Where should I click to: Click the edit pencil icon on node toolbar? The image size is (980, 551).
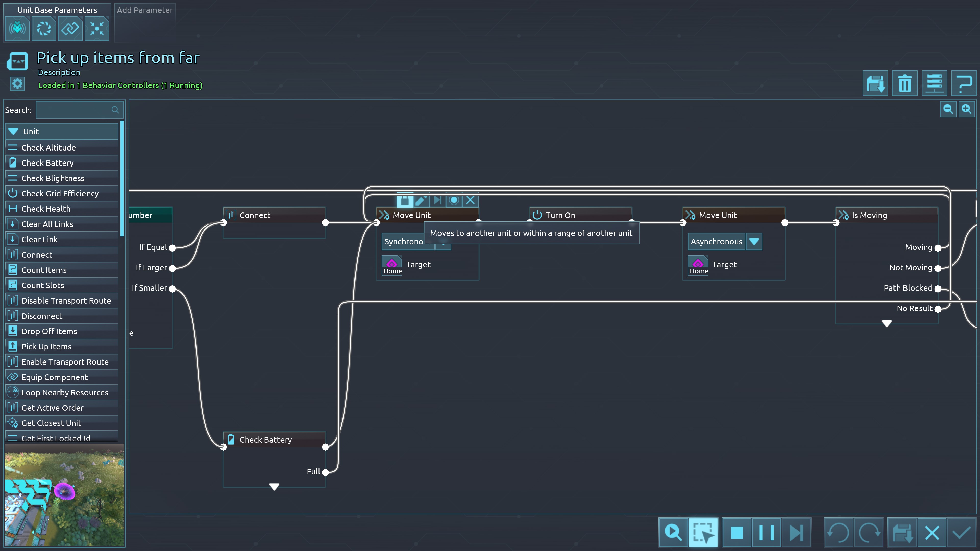421,200
